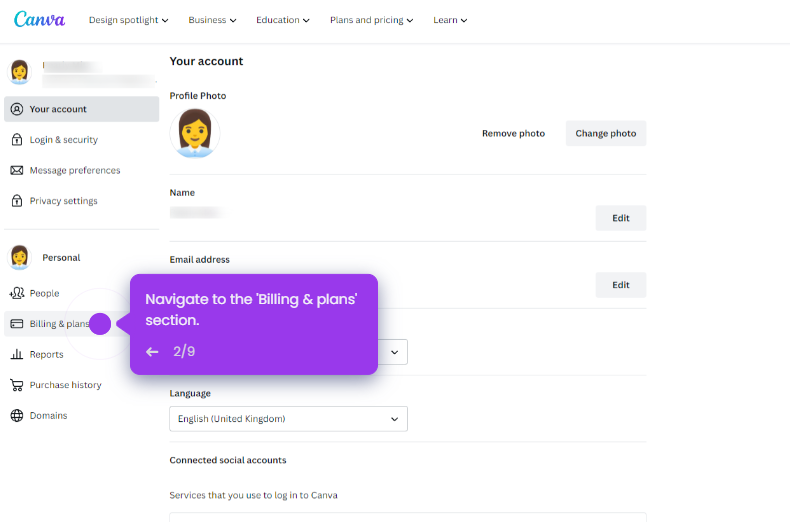Edit the Name field
The height and width of the screenshot is (522, 790).
[620, 218]
